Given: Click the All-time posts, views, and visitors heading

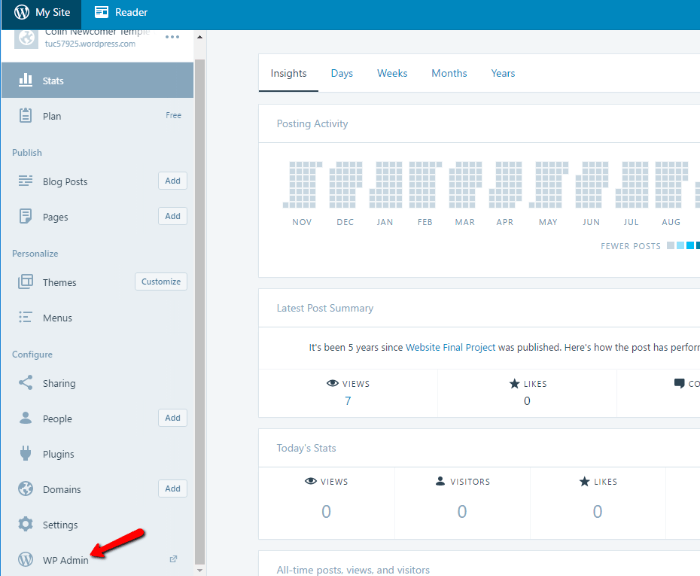Looking at the screenshot, I should point(353,570).
